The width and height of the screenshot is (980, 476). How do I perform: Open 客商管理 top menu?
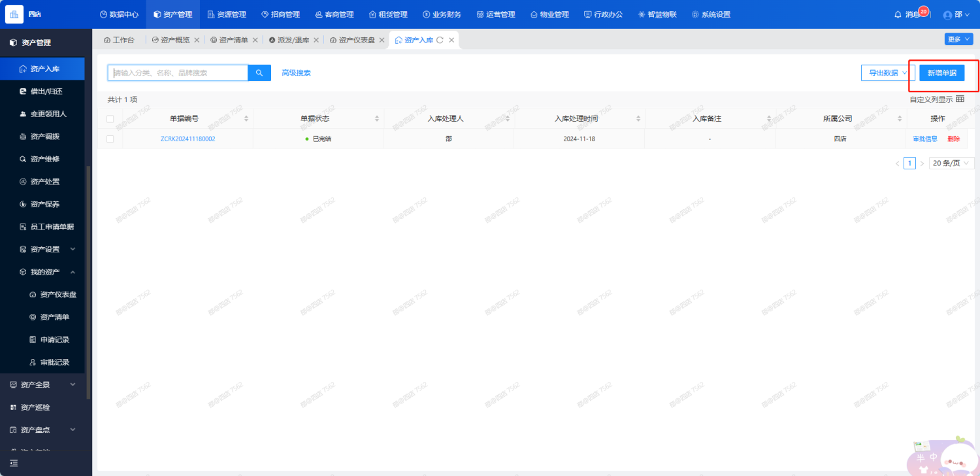point(334,14)
